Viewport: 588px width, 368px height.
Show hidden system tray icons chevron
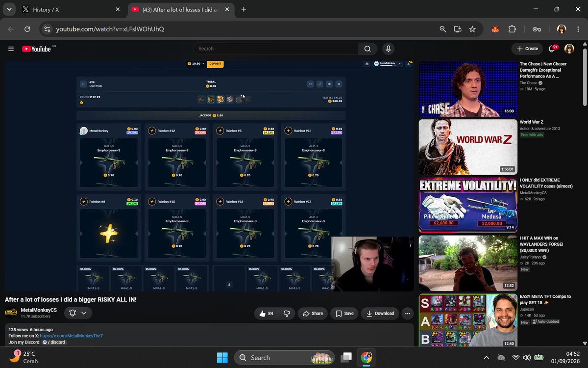pos(486,358)
